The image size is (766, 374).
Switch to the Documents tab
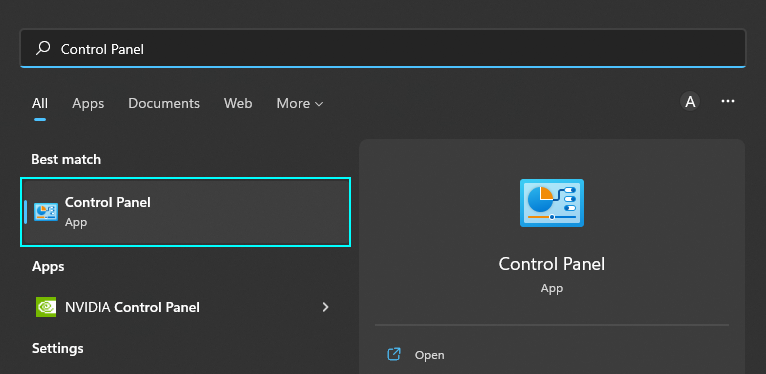coord(164,104)
